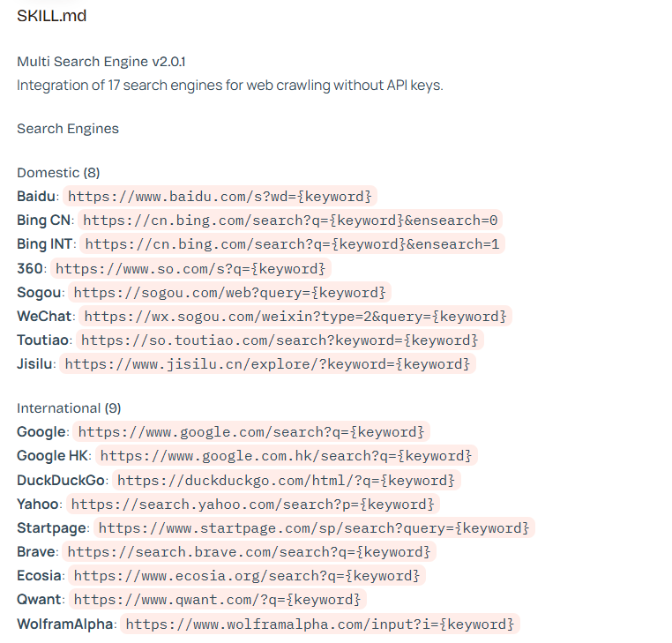
Task: Click the WolframAlpha input URL
Action: coord(320,624)
